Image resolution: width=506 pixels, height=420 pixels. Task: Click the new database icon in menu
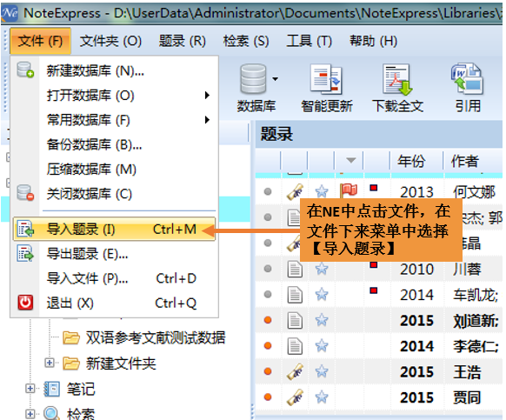point(25,70)
